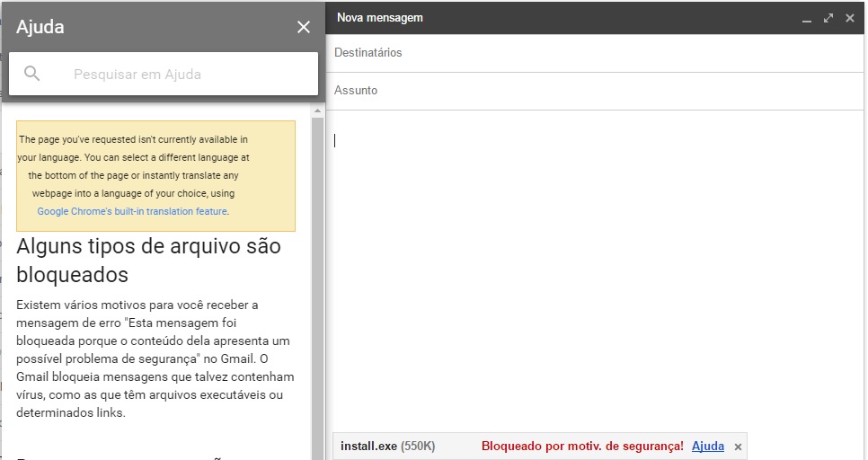The image size is (868, 460).
Task: Open the Ajuda link beside the blocked attachment
Action: (708, 447)
